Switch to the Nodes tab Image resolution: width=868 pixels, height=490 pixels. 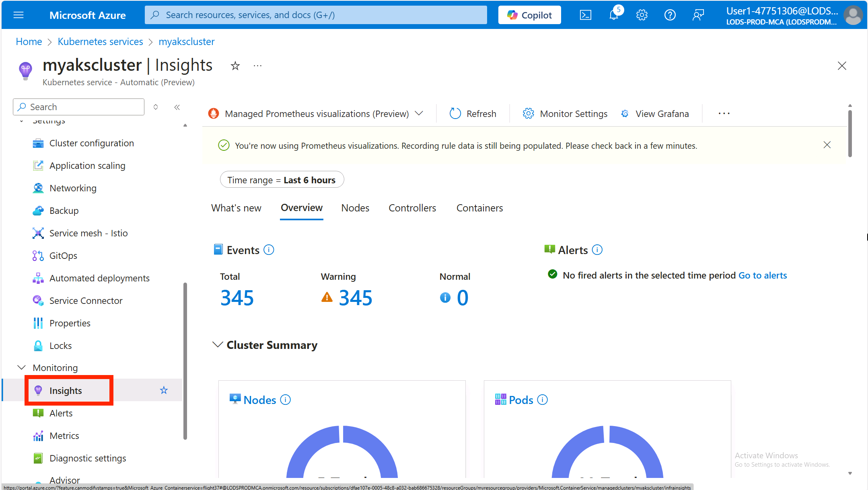[x=355, y=208]
